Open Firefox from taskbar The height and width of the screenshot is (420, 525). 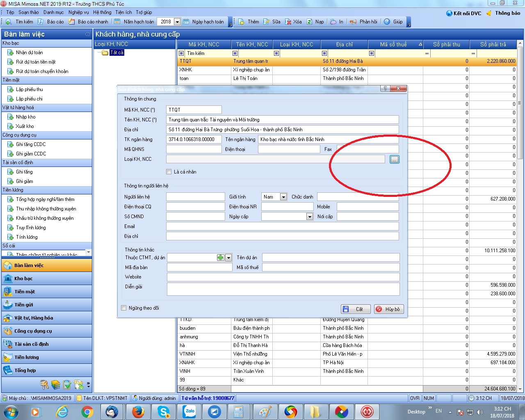138,411
